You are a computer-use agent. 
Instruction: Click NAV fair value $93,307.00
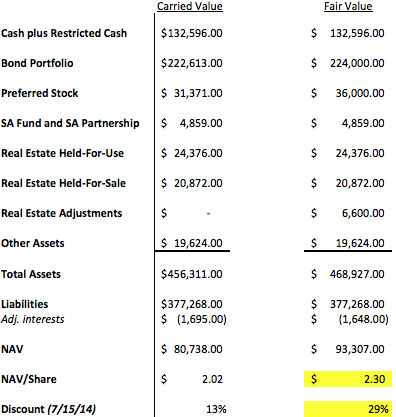348,349
